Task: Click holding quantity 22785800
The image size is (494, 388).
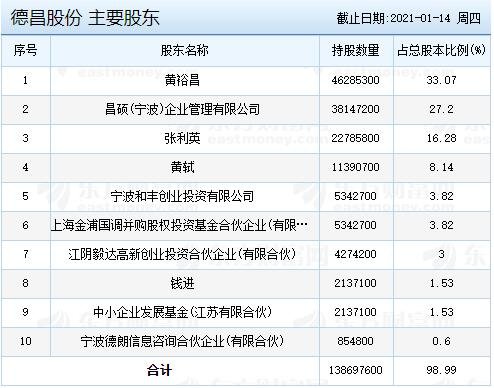Action: 355,138
